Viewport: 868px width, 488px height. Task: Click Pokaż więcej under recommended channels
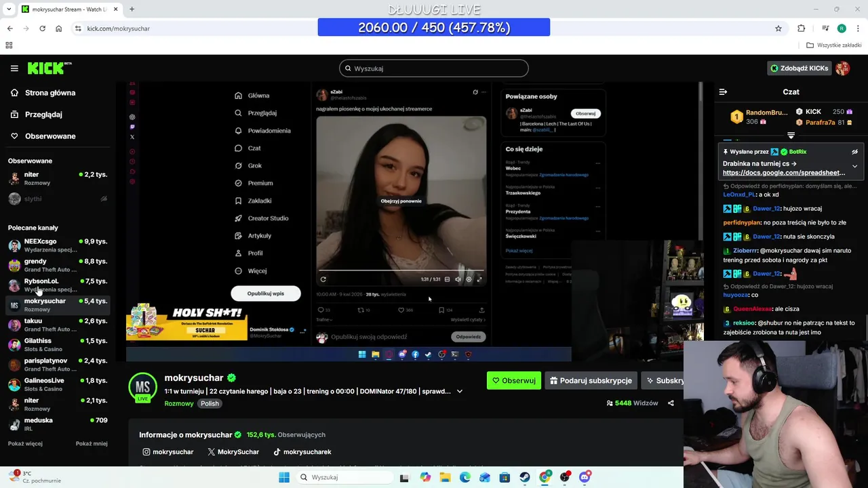pos(25,444)
